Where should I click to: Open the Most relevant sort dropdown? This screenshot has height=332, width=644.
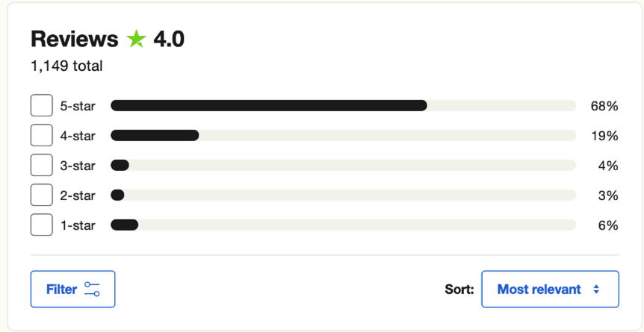click(550, 289)
